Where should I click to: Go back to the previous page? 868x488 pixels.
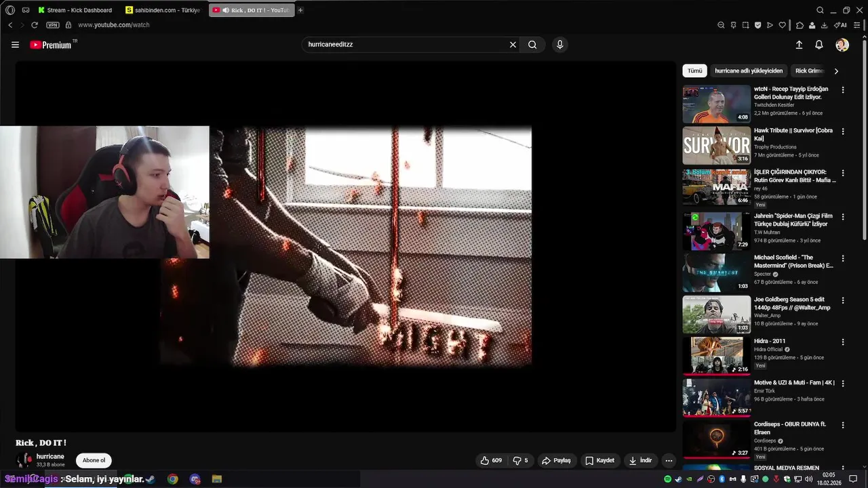[10, 25]
